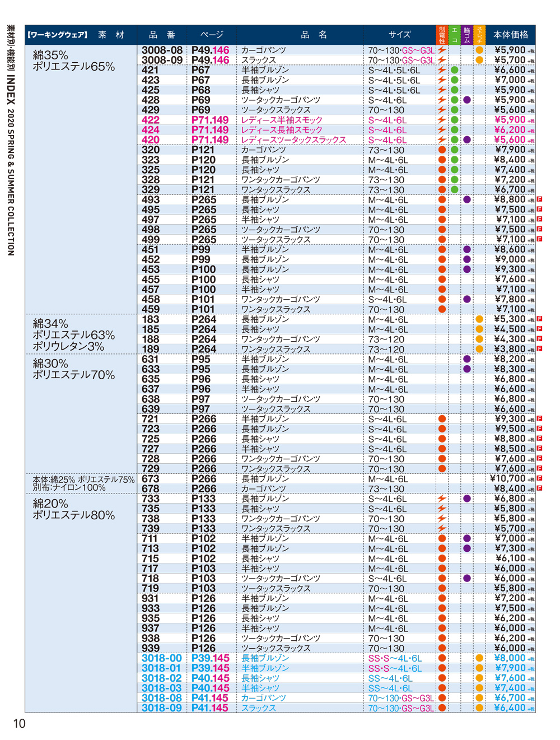Click the purple dot in row 493
Screen dimensions: 560x740
467,199
